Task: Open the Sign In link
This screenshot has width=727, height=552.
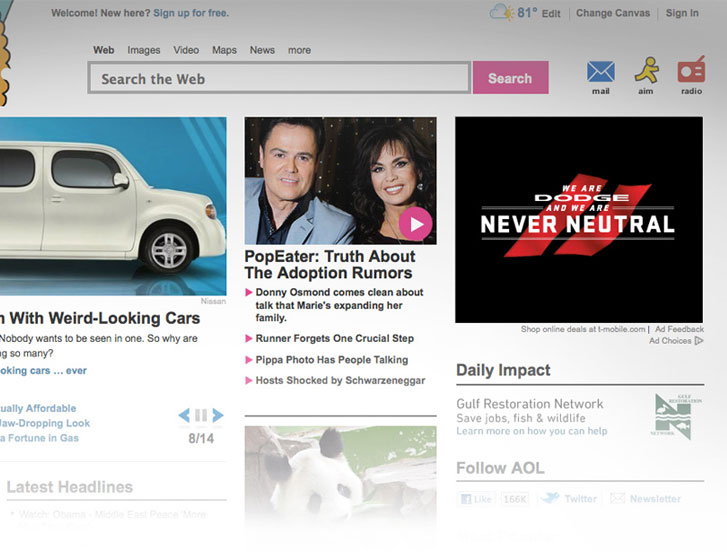Action: pos(682,13)
